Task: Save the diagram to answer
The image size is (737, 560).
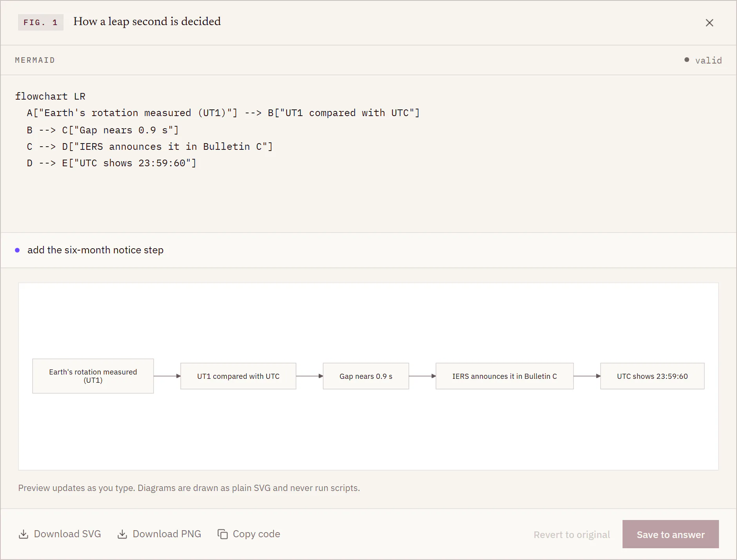Action: 670,534
